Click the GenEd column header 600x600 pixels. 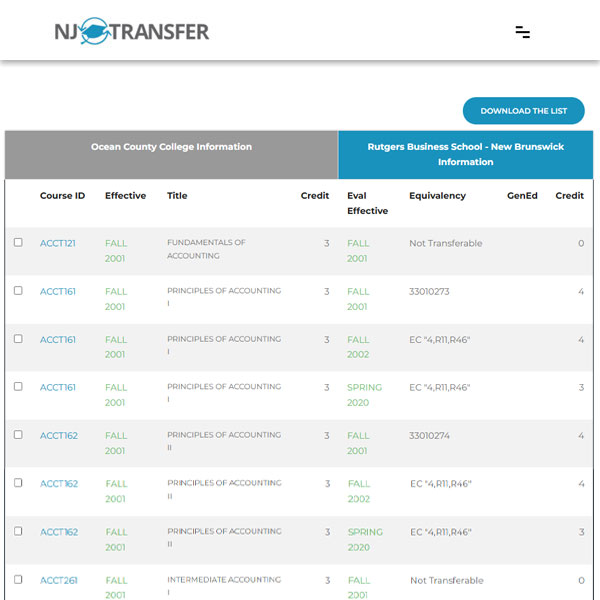click(x=522, y=196)
